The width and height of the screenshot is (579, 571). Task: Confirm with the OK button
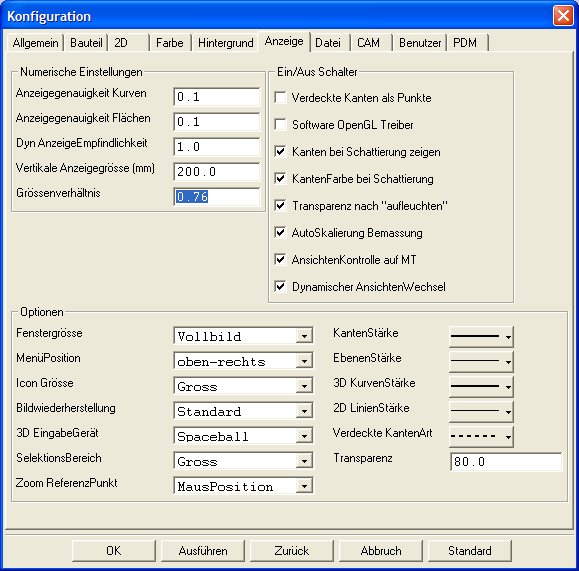point(114,551)
